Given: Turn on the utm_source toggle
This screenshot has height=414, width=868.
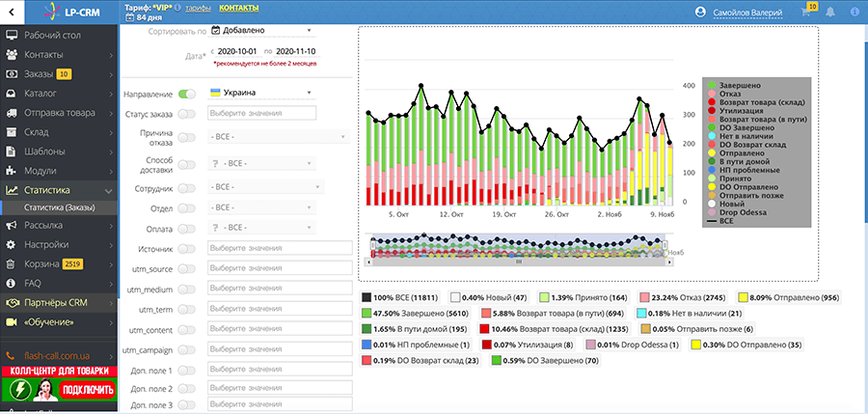Looking at the screenshot, I should (186, 269).
